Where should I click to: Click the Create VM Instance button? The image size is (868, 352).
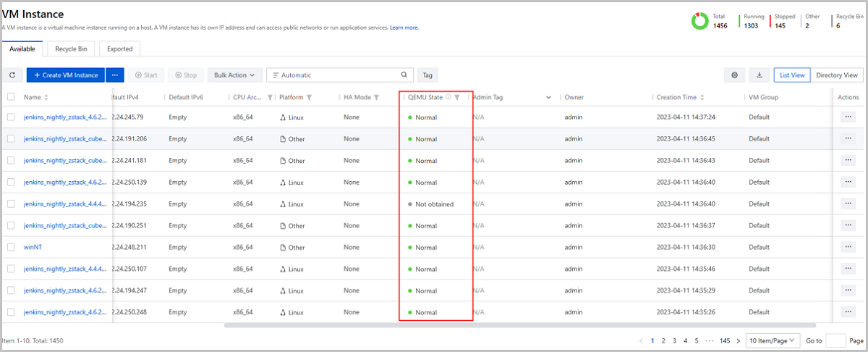pos(66,75)
